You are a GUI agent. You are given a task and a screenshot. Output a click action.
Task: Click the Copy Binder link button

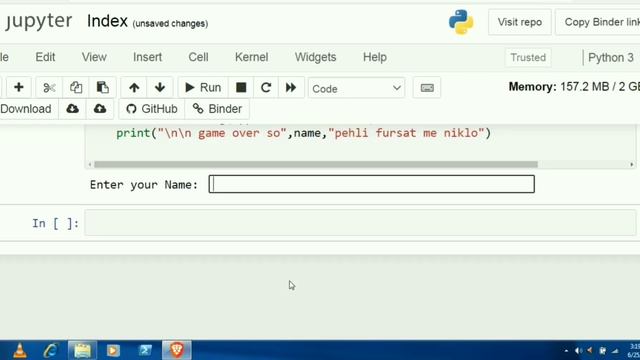pyautogui.click(x=598, y=22)
